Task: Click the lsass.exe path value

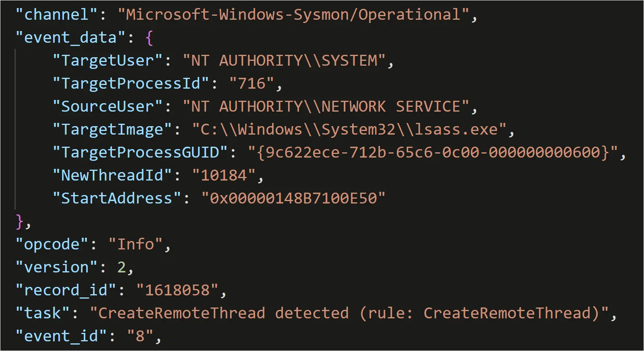Action: point(349,129)
